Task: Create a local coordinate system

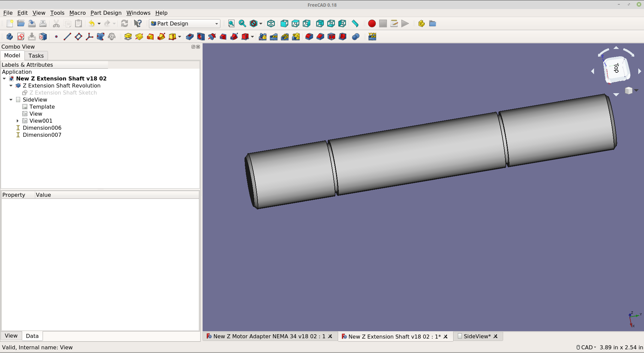Action: click(90, 37)
